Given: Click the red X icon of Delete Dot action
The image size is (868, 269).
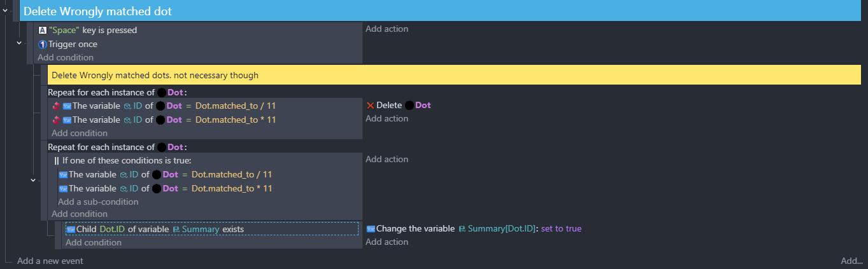Looking at the screenshot, I should [370, 106].
